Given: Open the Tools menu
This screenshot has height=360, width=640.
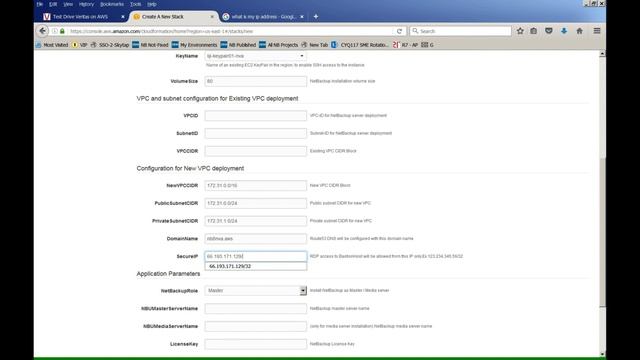Looking at the screenshot, I should coord(136,4).
